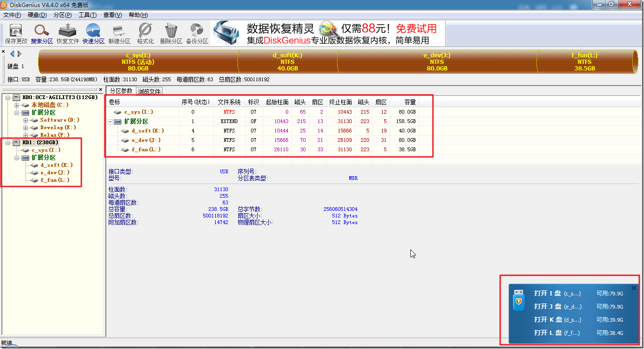Expand the Software(D:) tree node
Image resolution: width=644 pixels, height=349 pixels.
25,120
